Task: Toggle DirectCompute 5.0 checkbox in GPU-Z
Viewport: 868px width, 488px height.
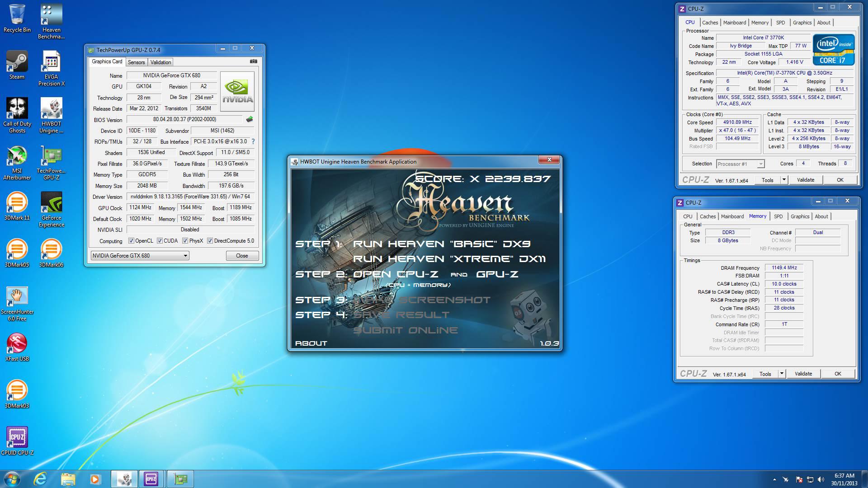Action: pos(210,241)
